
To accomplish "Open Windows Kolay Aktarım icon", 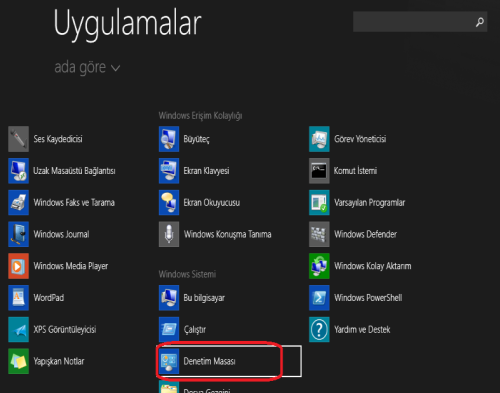I will (x=319, y=266).
